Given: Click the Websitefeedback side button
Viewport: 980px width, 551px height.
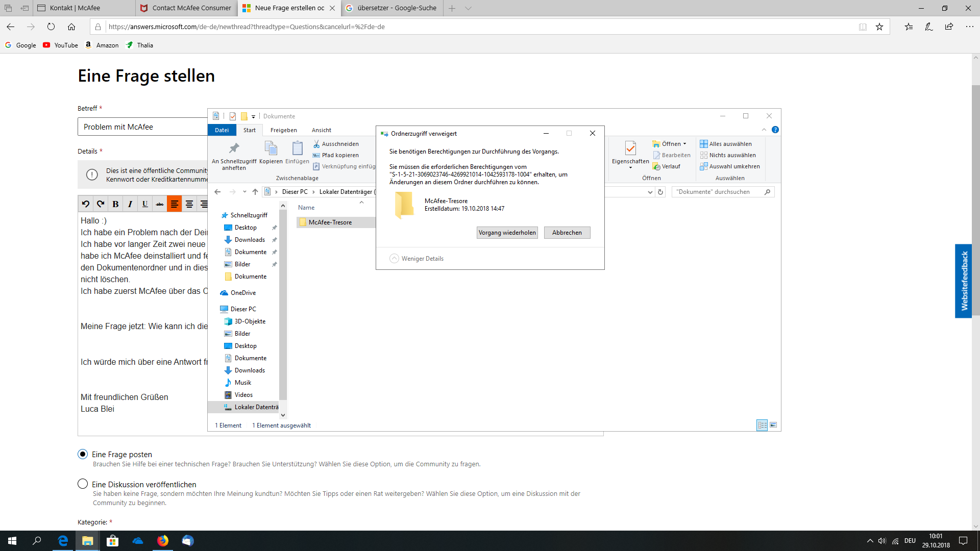Looking at the screenshot, I should [964, 281].
